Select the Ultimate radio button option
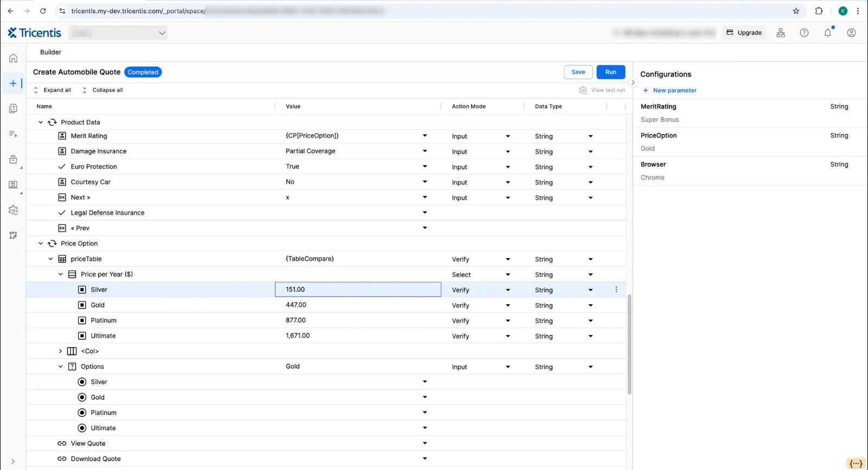This screenshot has height=470, width=868. (x=82, y=428)
